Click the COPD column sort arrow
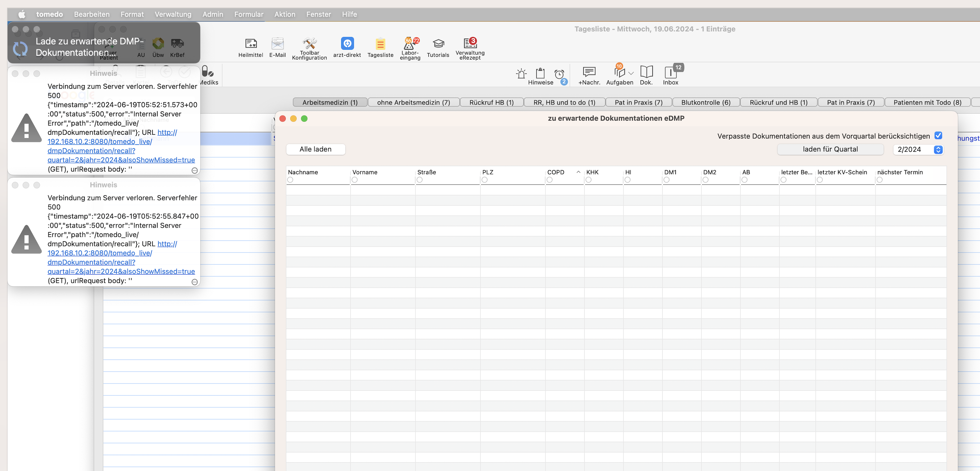 pyautogui.click(x=578, y=172)
